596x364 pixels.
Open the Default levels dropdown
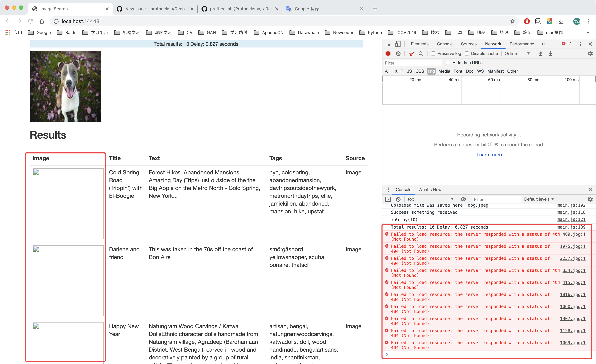[539, 199]
